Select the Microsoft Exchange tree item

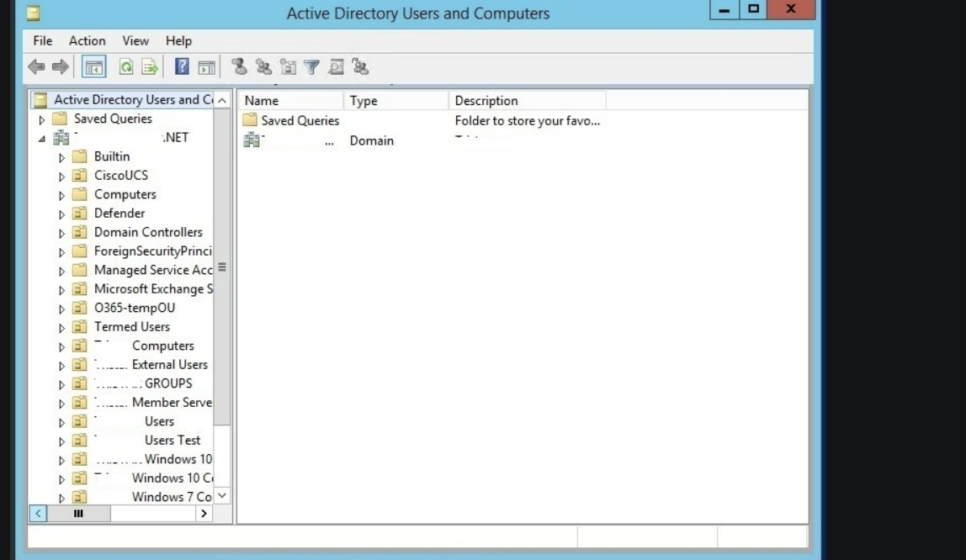153,288
